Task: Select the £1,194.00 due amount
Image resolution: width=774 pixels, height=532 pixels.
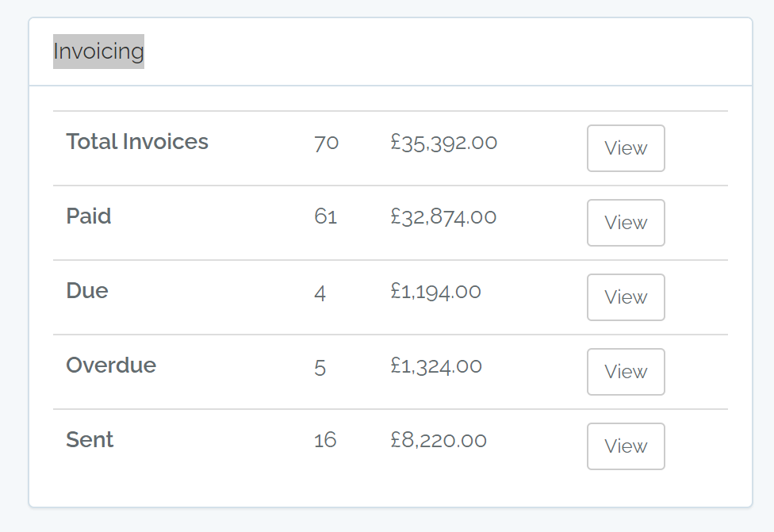Action: tap(435, 292)
